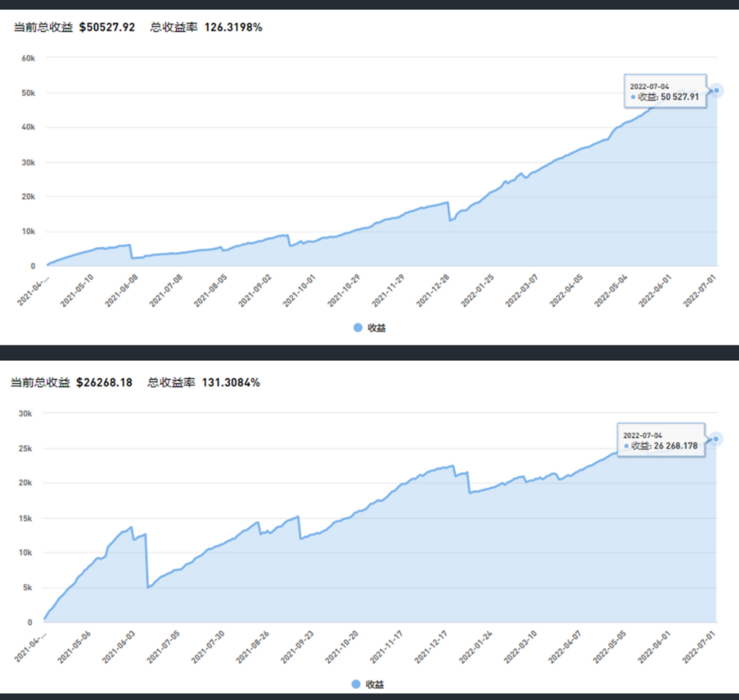Screen dimensions: 739x700
Task: Click the top tooltip showing 50 527.91
Action: pyautogui.click(x=665, y=92)
